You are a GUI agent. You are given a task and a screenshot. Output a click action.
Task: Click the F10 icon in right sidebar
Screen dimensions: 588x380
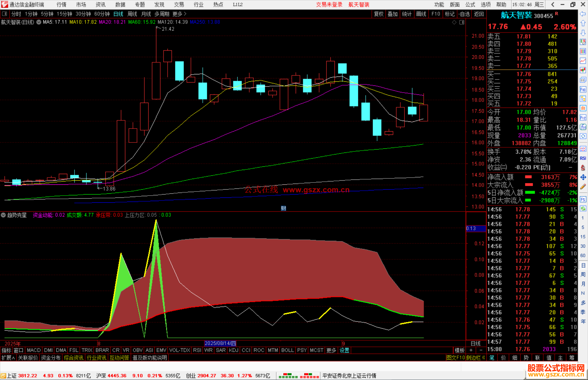[583, 89]
